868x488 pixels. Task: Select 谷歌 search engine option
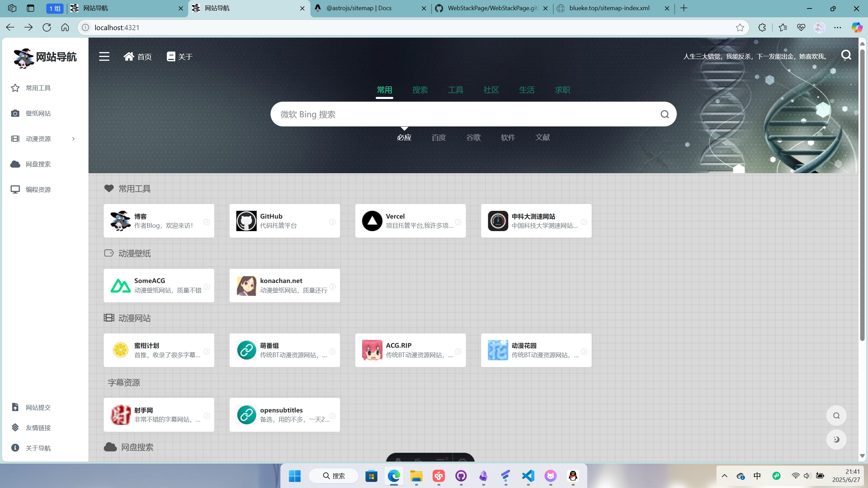473,137
